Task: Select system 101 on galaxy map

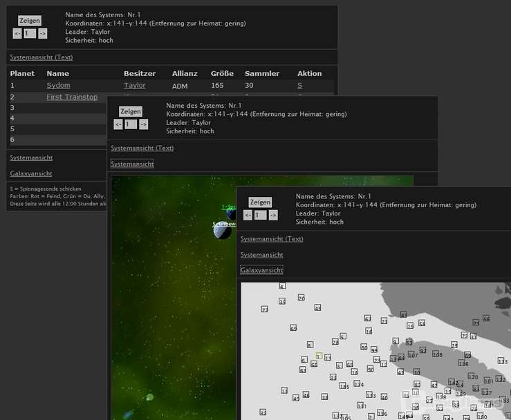Action: 488,380
